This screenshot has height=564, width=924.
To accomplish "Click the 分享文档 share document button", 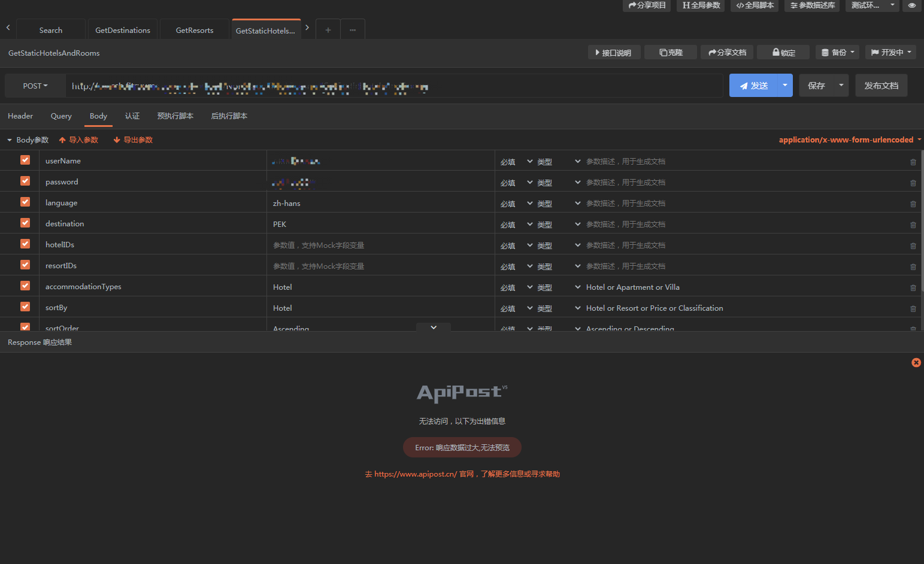I will click(727, 53).
